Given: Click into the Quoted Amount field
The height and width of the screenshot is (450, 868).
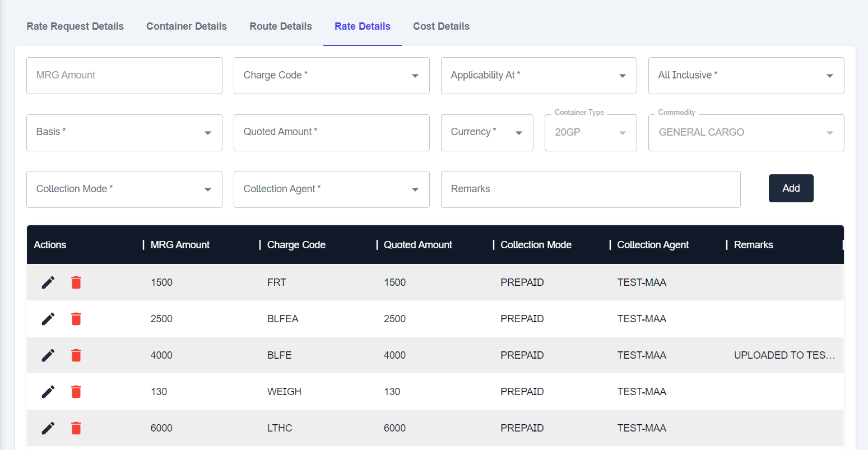Looking at the screenshot, I should click(x=332, y=133).
